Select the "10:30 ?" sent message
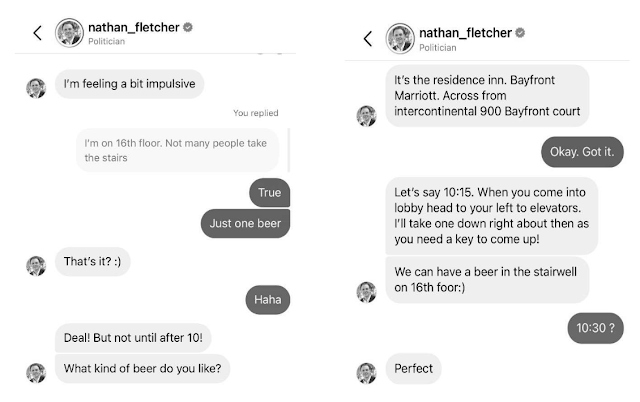 [597, 326]
